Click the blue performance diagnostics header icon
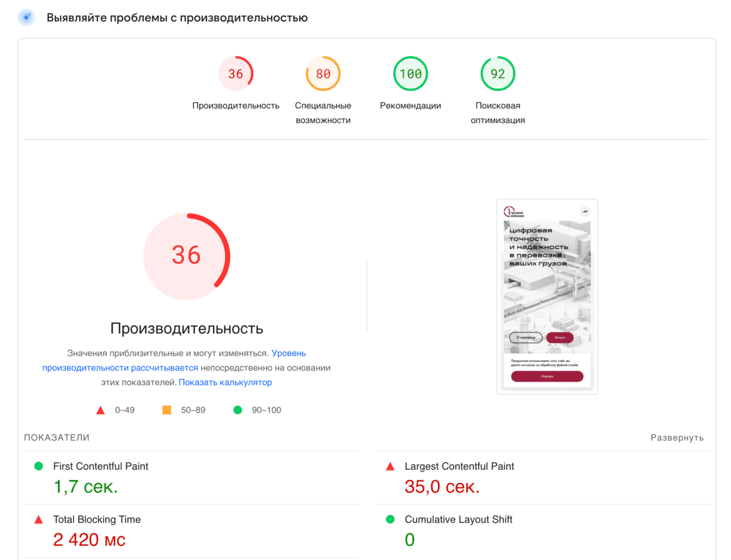Screen dimensions: 731x560 26,18
